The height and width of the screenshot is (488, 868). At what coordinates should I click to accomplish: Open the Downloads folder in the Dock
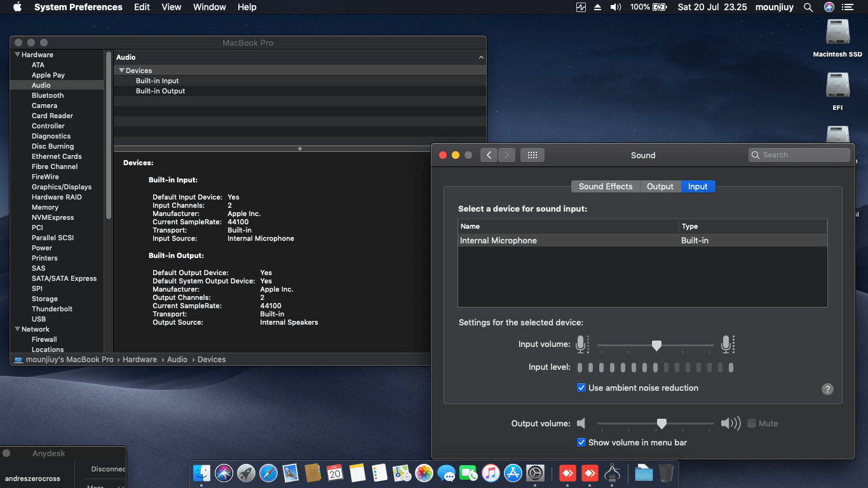[644, 473]
